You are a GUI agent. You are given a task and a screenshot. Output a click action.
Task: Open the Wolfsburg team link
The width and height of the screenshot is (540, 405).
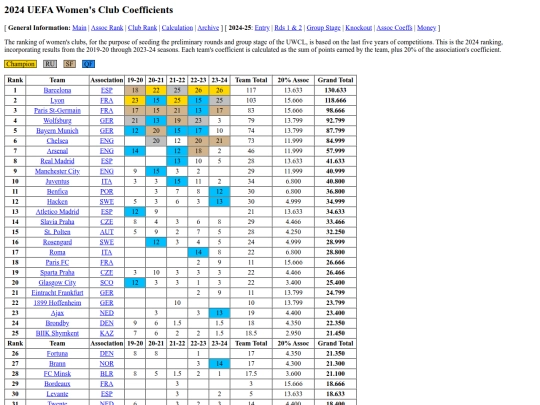click(57, 121)
